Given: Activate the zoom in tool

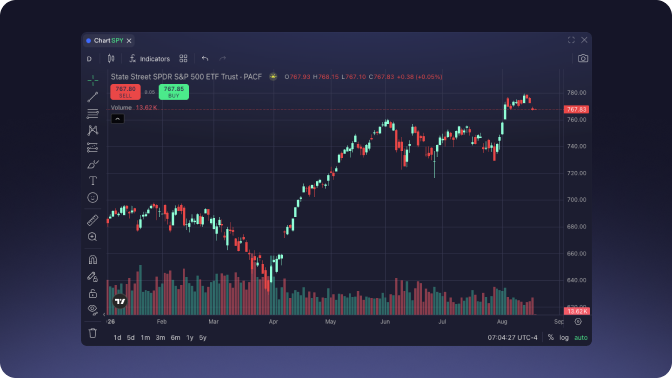Looking at the screenshot, I should (x=93, y=237).
